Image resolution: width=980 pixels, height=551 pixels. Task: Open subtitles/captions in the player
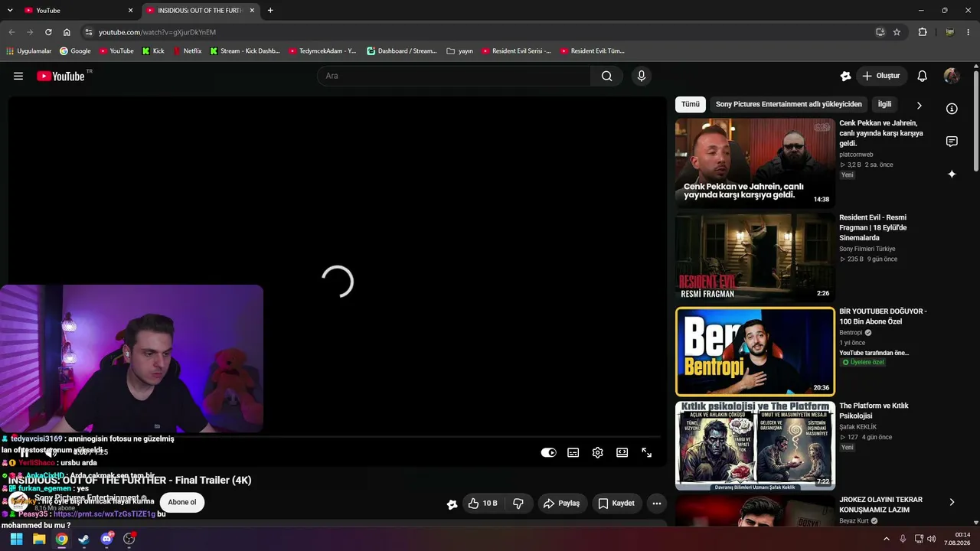click(x=573, y=452)
